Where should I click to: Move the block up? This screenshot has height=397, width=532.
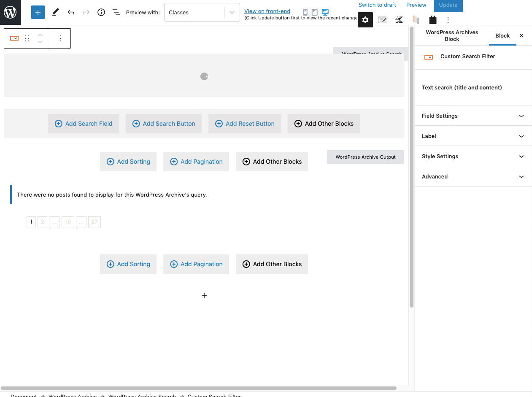point(40,35)
